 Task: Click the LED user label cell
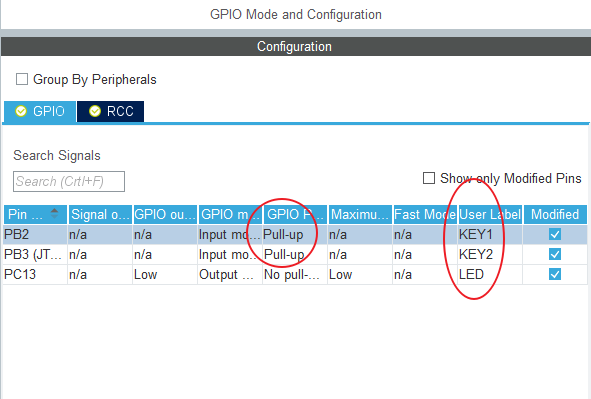490,274
